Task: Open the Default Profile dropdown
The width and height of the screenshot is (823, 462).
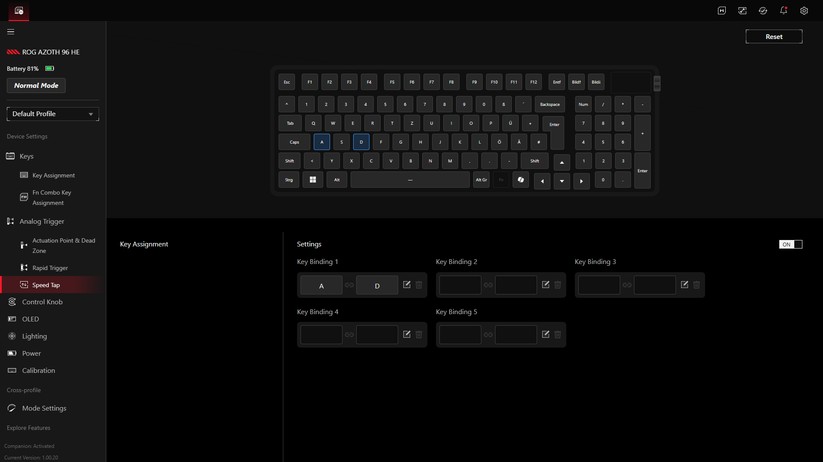Action: coord(53,114)
